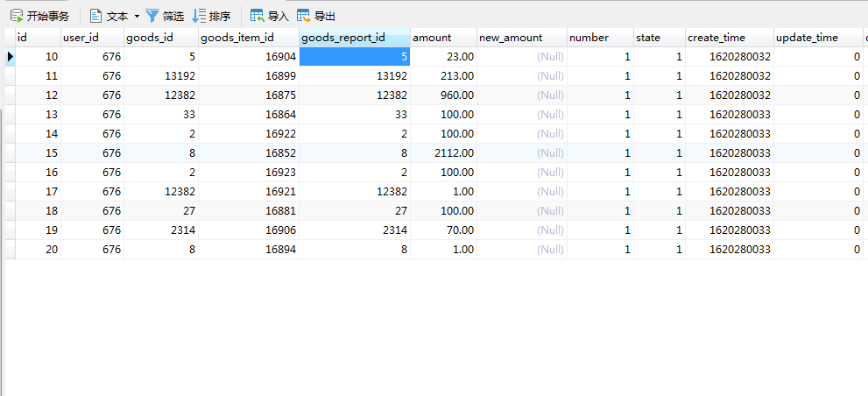Click the 导出 export icon
This screenshot has width=868, height=396.
tap(304, 16)
